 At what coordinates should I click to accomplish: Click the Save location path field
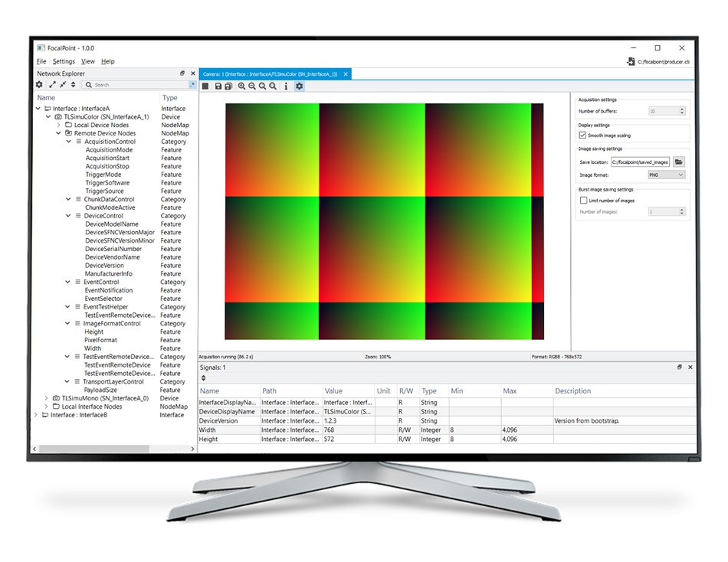point(640,162)
